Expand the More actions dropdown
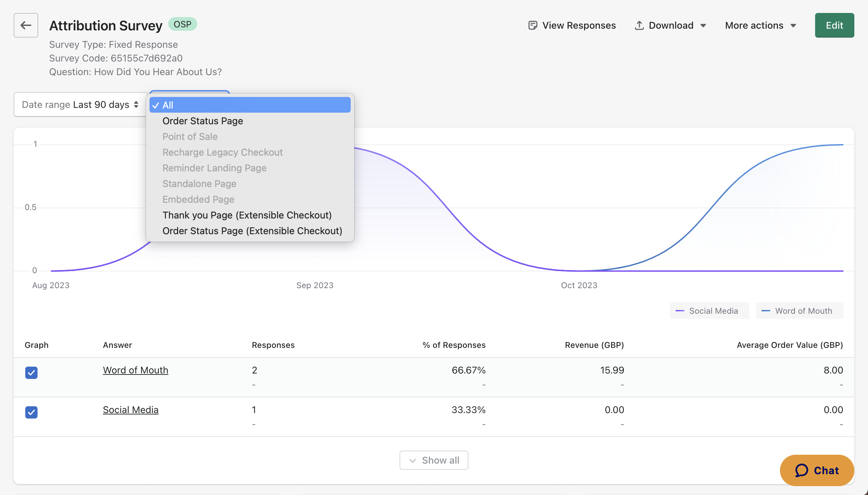The image size is (868, 495). [760, 25]
